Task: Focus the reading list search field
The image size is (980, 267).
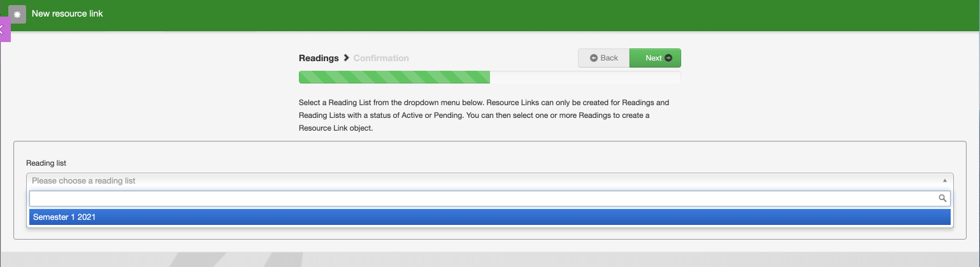Action: [483, 198]
